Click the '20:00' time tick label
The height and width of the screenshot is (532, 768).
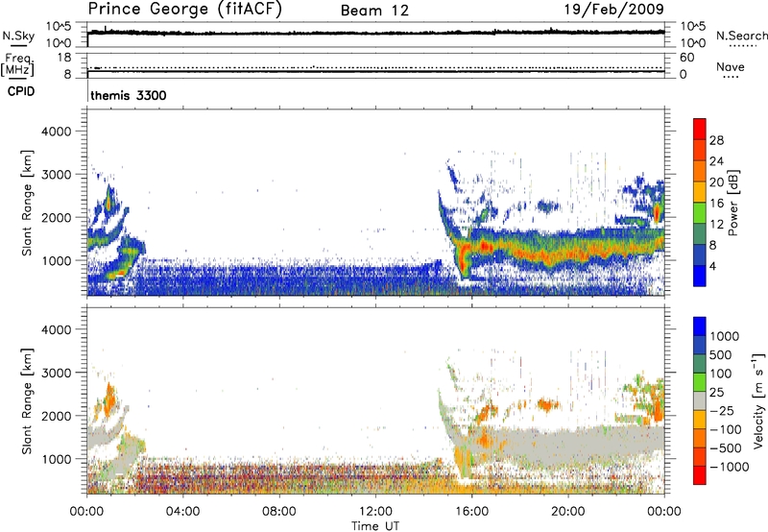click(x=567, y=512)
